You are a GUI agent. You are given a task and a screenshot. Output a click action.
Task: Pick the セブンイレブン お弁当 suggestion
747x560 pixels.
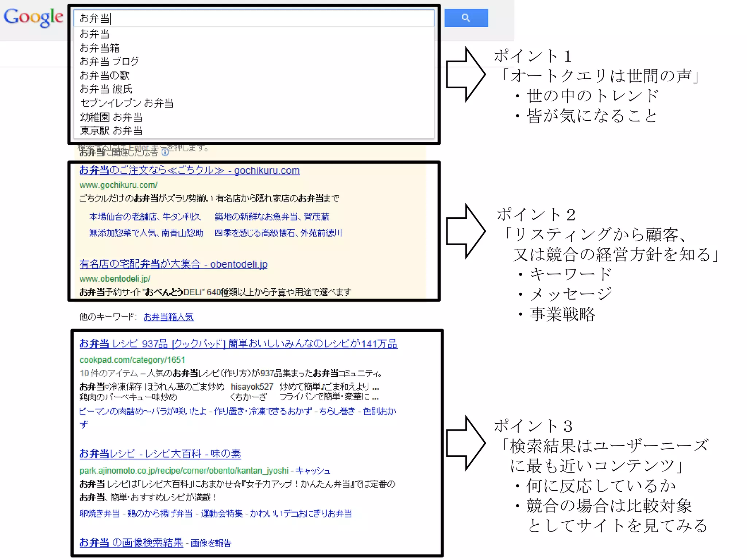127,103
